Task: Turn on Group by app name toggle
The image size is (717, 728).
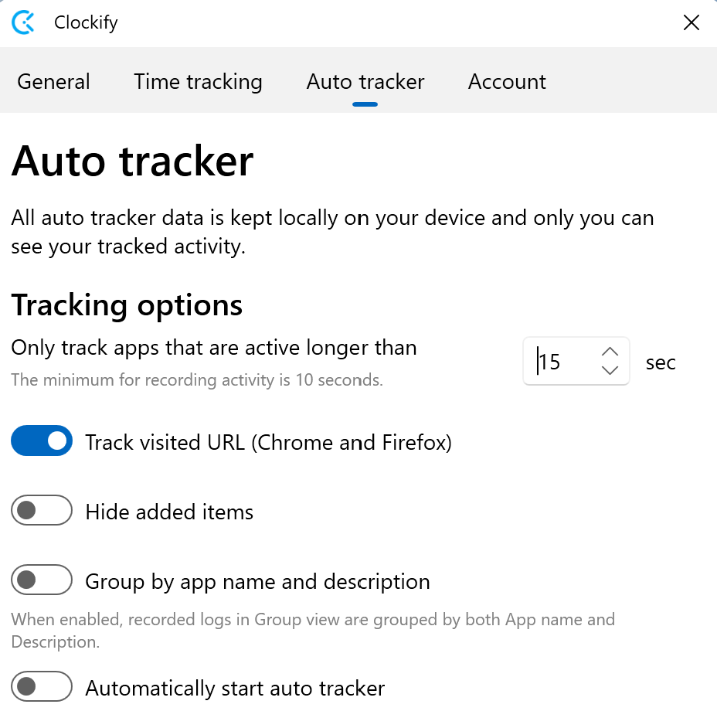Action: [x=42, y=580]
